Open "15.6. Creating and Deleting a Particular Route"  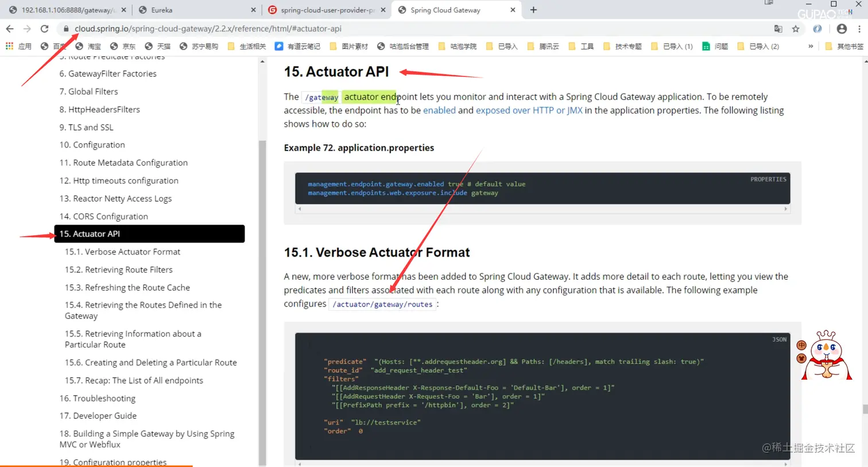[151, 362]
